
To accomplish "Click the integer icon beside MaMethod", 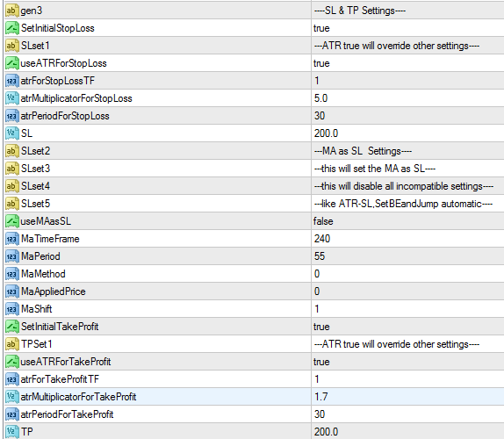I will tap(12, 274).
